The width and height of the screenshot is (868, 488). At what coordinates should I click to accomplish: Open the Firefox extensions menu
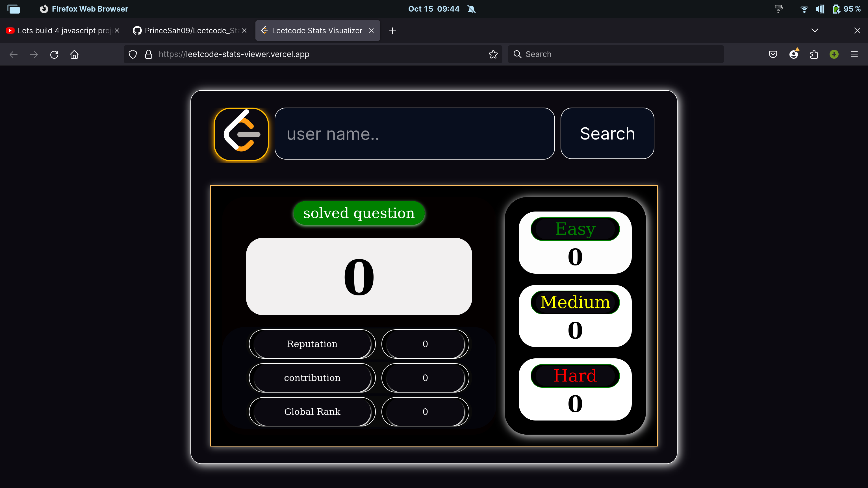pyautogui.click(x=814, y=54)
